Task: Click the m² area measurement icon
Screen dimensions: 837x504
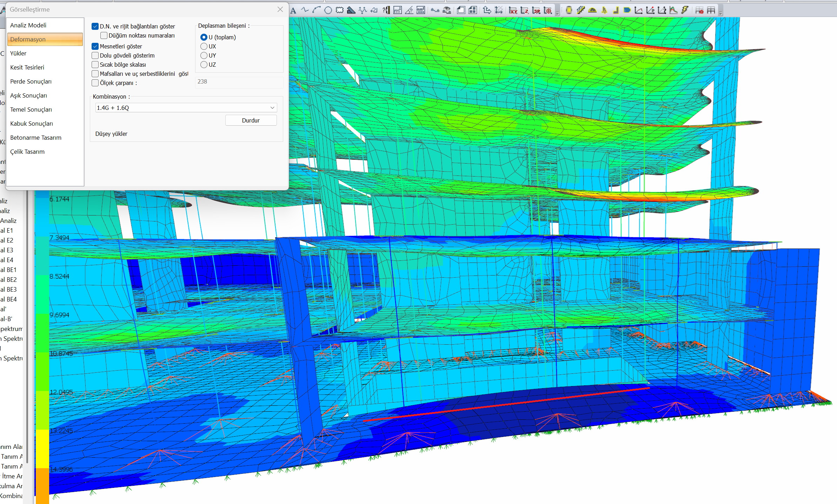Action: (x=398, y=11)
